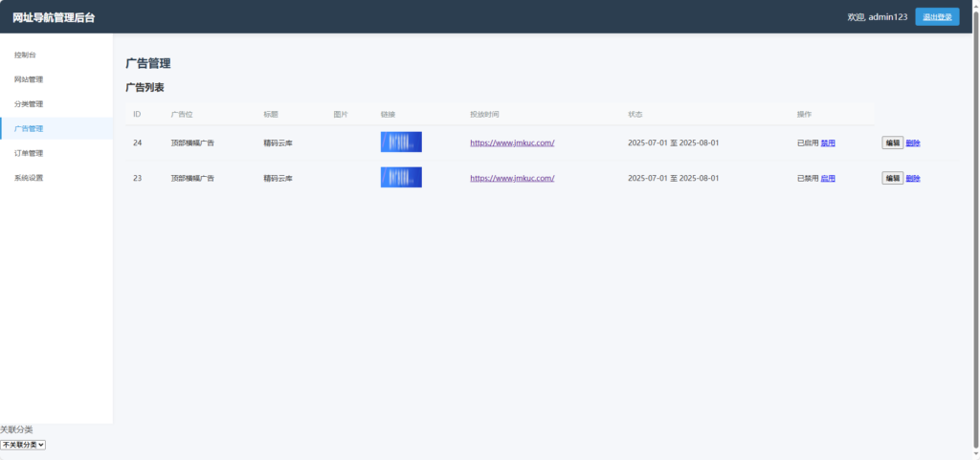Click the 广告管理 sidebar item
The height and width of the screenshot is (460, 980).
(29, 128)
